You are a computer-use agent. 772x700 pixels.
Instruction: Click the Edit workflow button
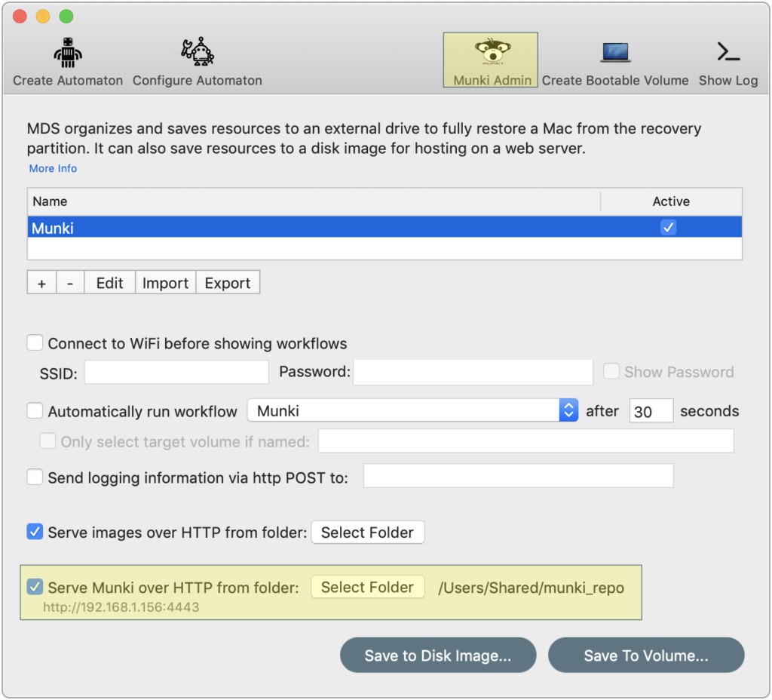[x=110, y=283]
